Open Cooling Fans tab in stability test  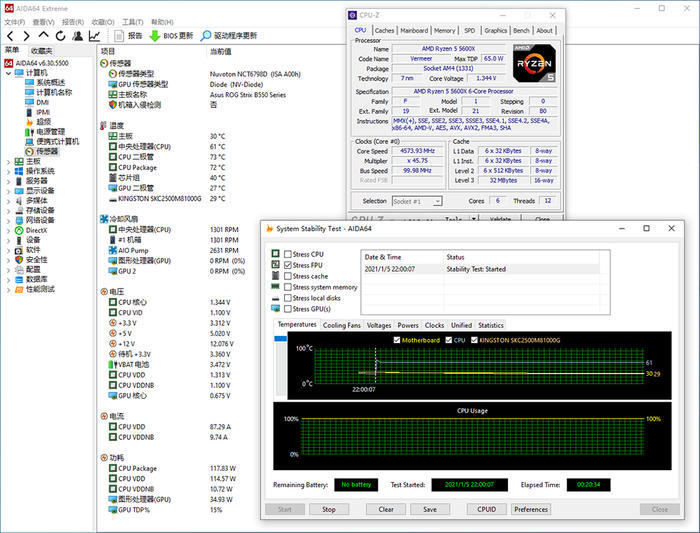342,325
